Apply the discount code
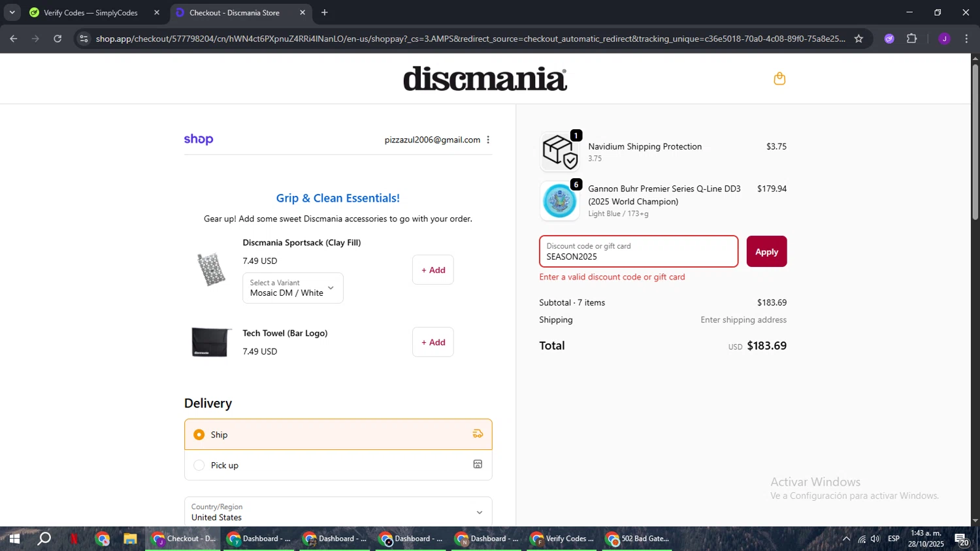Viewport: 980px width, 551px height. pos(766,251)
